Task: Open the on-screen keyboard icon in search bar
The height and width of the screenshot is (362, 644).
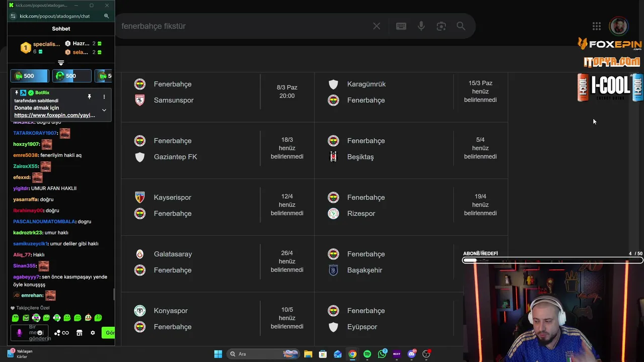Action: coord(401,26)
